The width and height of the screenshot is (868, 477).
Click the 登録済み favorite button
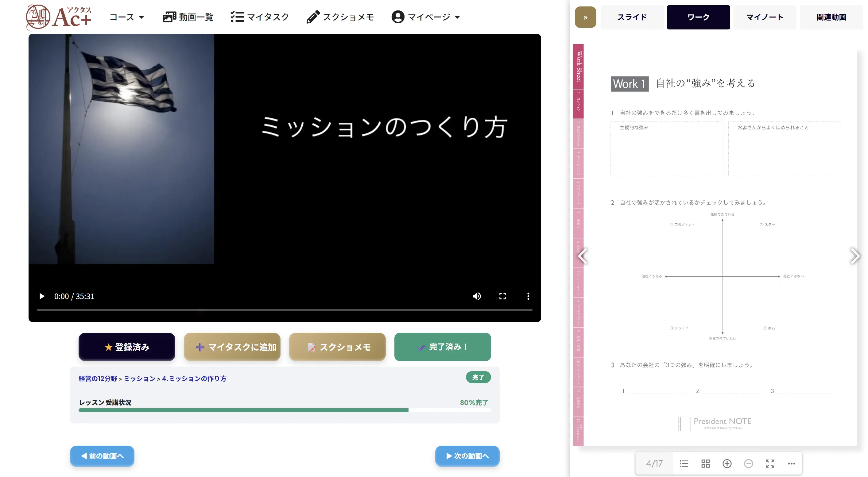[127, 347]
